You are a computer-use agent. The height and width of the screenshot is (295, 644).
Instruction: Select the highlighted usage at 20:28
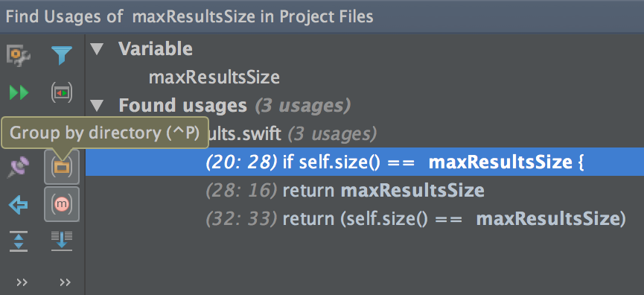point(365,162)
